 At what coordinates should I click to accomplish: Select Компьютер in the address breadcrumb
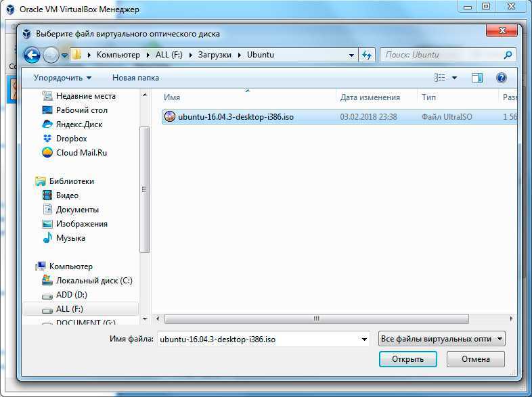point(118,55)
